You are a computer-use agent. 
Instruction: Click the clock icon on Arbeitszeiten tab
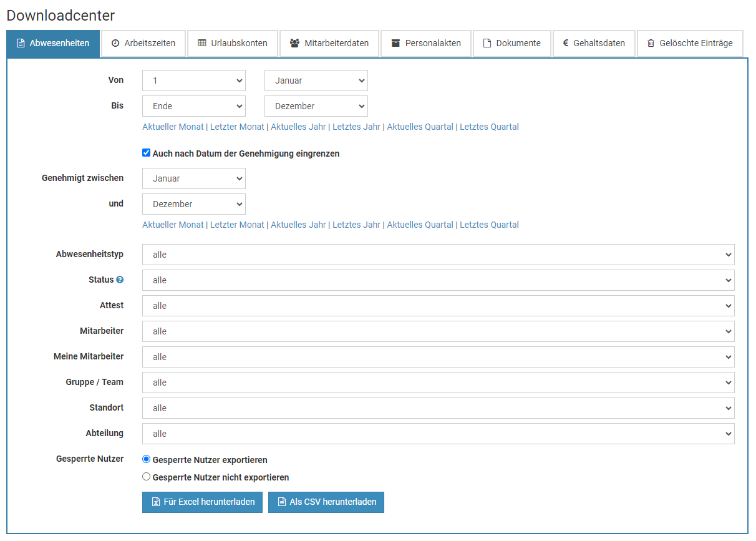point(115,44)
